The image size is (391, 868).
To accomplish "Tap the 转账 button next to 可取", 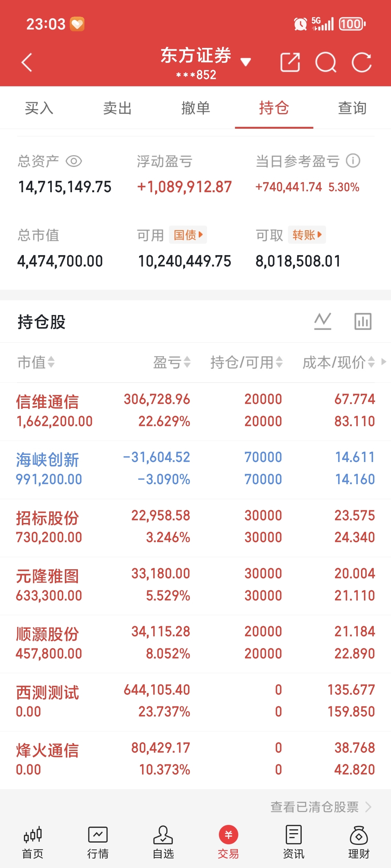I will coord(307,235).
